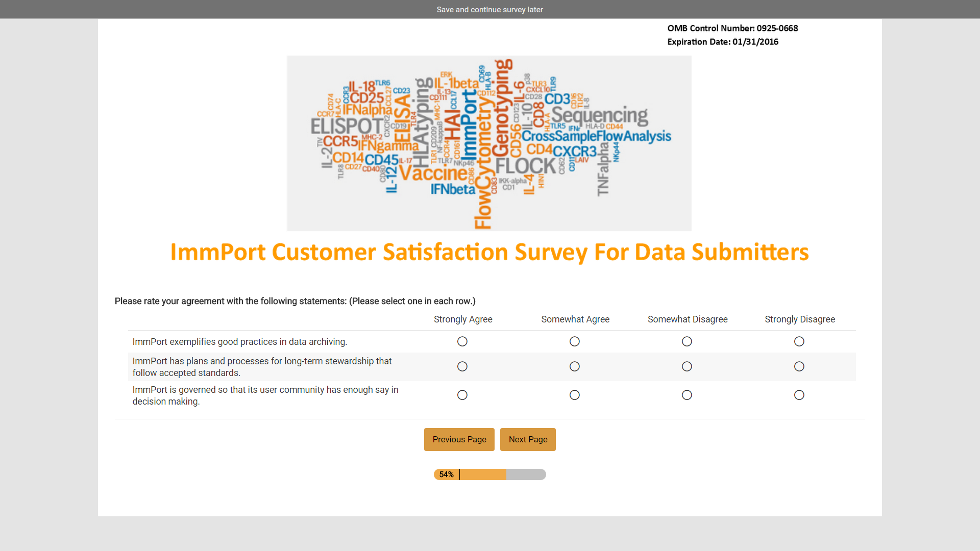Click the ImmPort word cloud banner image

[489, 143]
